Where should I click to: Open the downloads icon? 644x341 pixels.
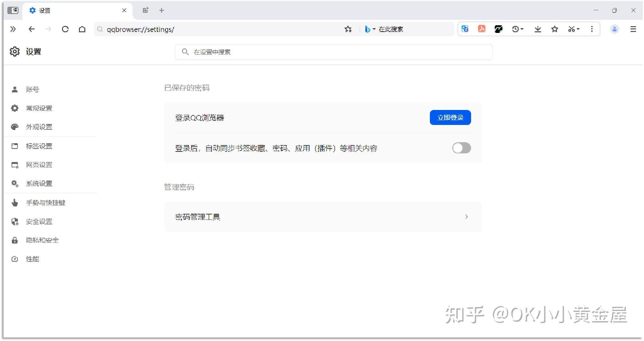pyautogui.click(x=538, y=29)
